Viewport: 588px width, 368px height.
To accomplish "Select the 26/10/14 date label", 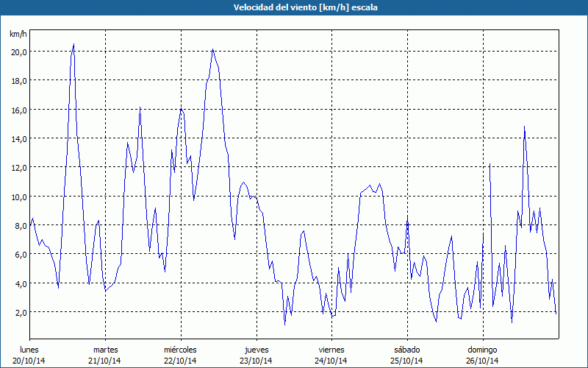I will click(x=482, y=361).
